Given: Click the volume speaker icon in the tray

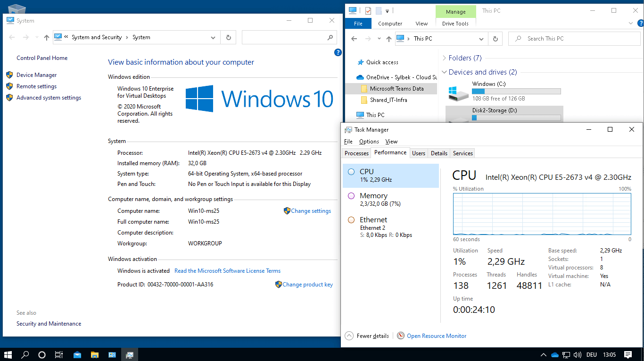Looking at the screenshot, I should pos(576,354).
